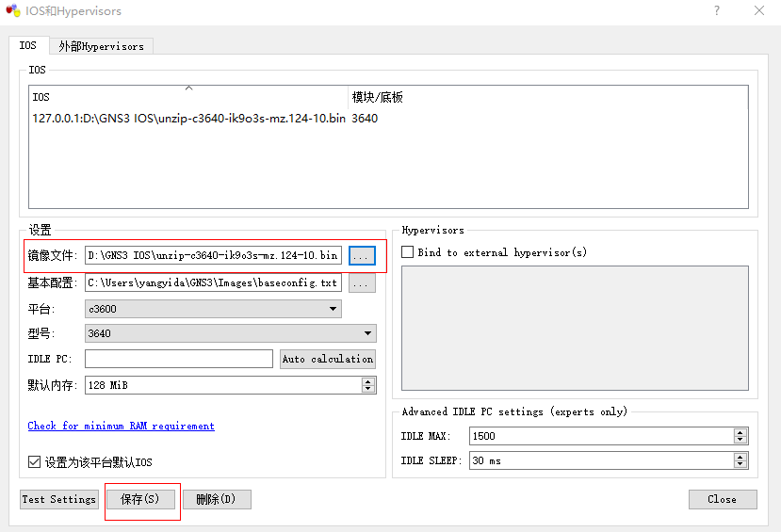The height and width of the screenshot is (532, 781).
Task: Click the 保存(S) save button
Action: pyautogui.click(x=141, y=499)
